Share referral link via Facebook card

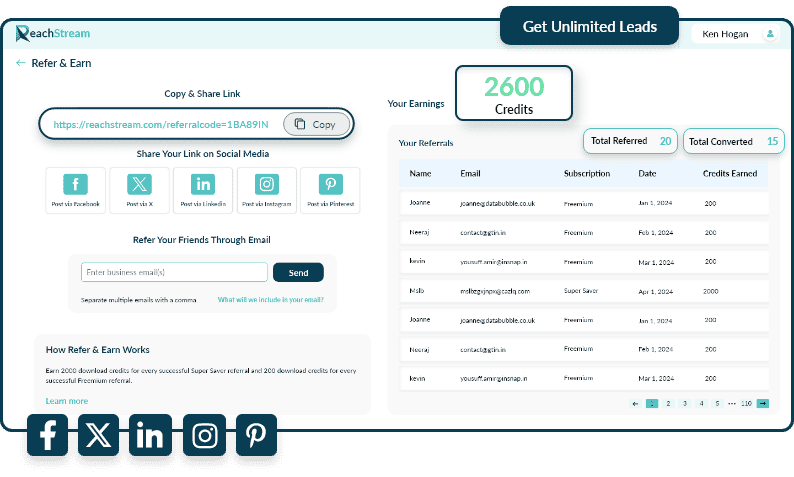click(x=75, y=190)
